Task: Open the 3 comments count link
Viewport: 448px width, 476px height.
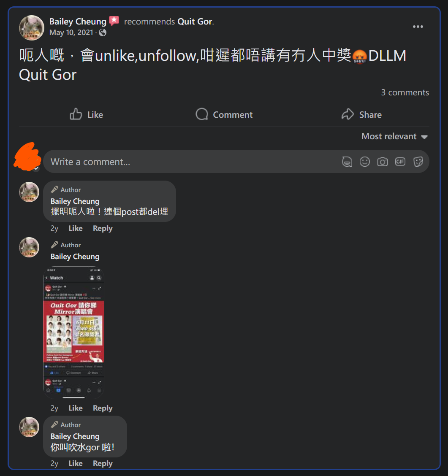Action: pyautogui.click(x=405, y=92)
